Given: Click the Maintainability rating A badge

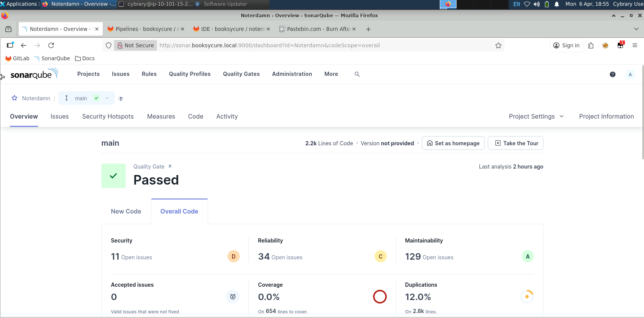Looking at the screenshot, I should pyautogui.click(x=527, y=257).
